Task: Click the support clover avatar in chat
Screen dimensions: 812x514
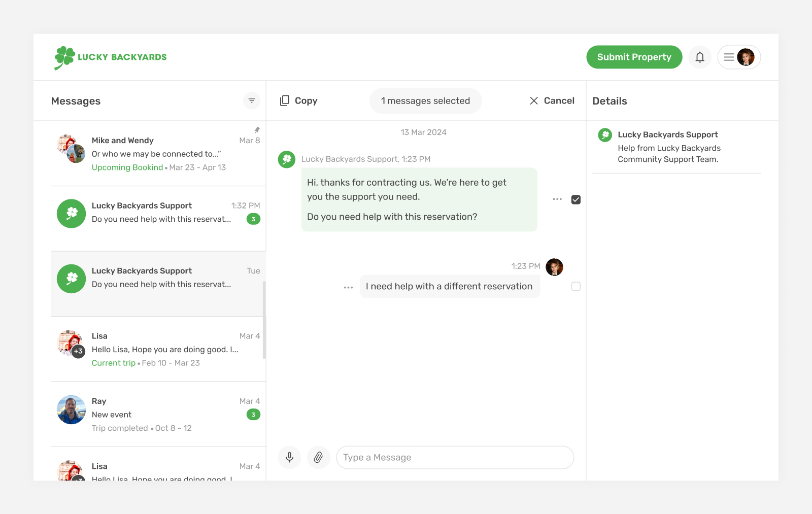Action: [x=287, y=159]
